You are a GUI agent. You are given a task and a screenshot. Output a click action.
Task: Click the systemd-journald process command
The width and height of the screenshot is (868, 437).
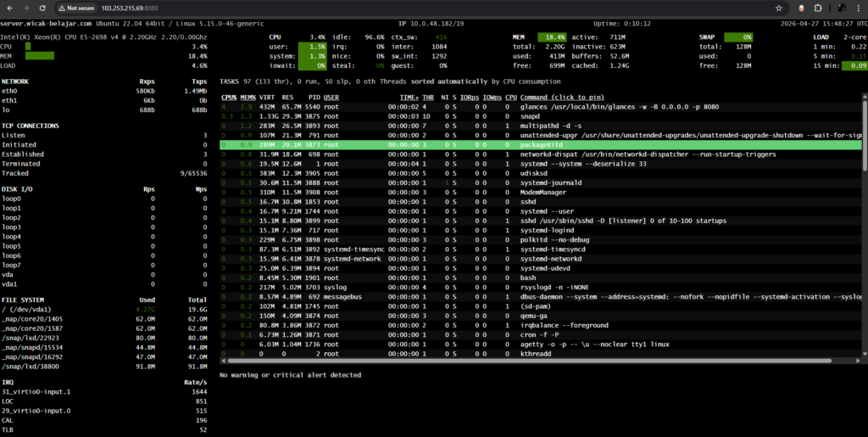tap(550, 182)
